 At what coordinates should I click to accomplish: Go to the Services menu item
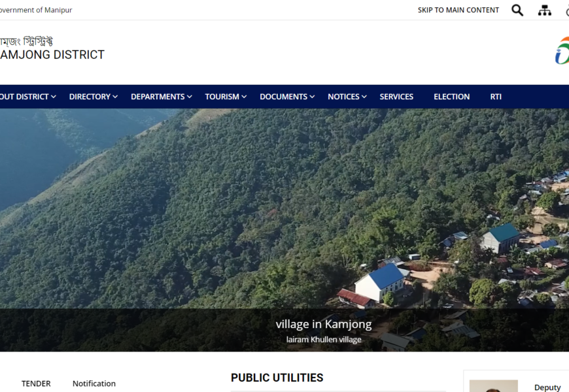396,97
